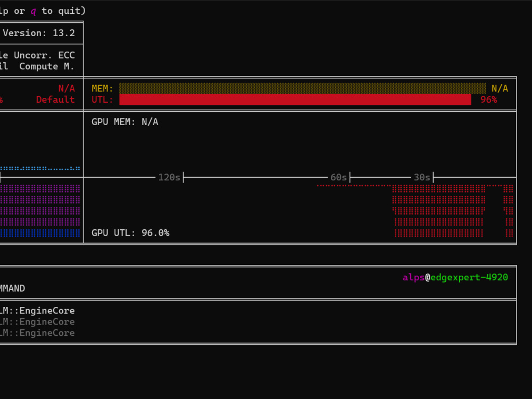Click the 'Version: 13.2' text
Image resolution: width=532 pixels, height=399 pixels.
click(39, 33)
